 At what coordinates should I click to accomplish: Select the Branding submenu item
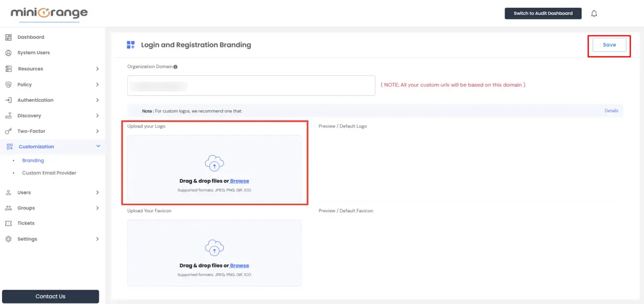33,160
